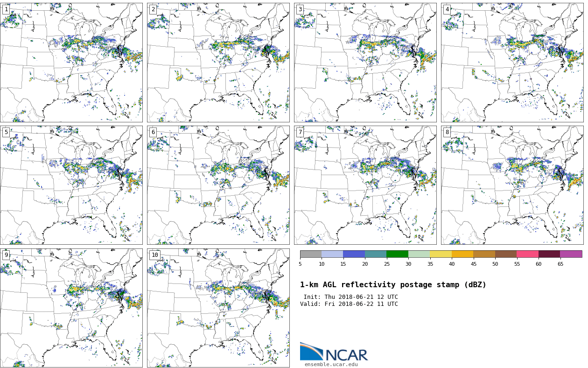Open ensemble member 5 map panel
The height and width of the screenshot is (368, 588).
pos(71,185)
